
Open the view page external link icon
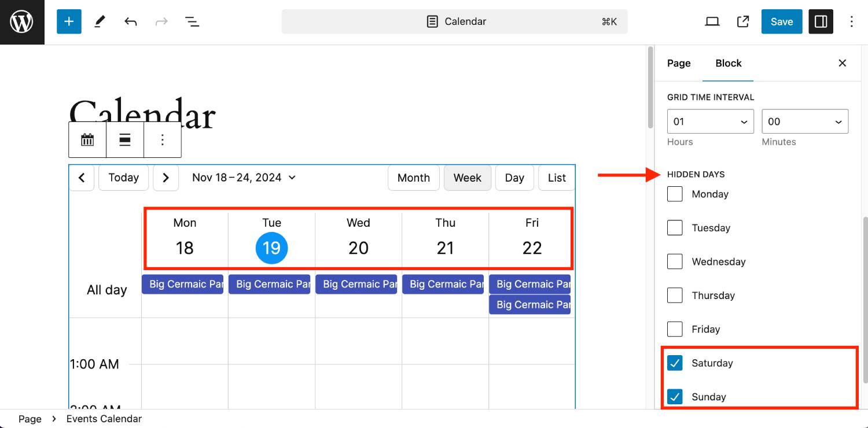[x=743, y=21]
